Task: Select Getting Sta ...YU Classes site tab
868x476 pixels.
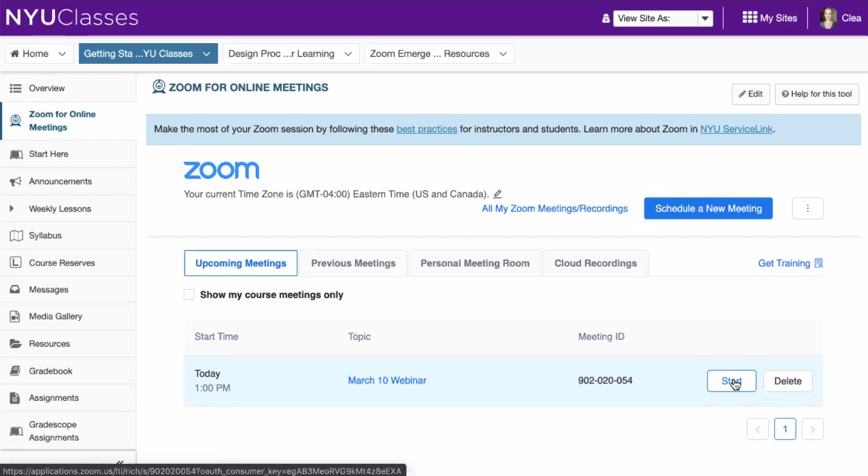Action: click(138, 53)
